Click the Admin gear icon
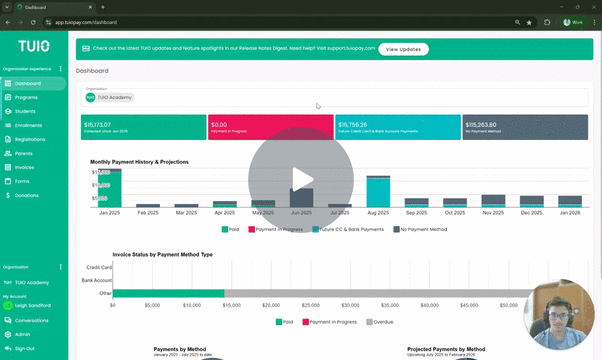Screen dimensions: 602x360 [x=8, y=334]
